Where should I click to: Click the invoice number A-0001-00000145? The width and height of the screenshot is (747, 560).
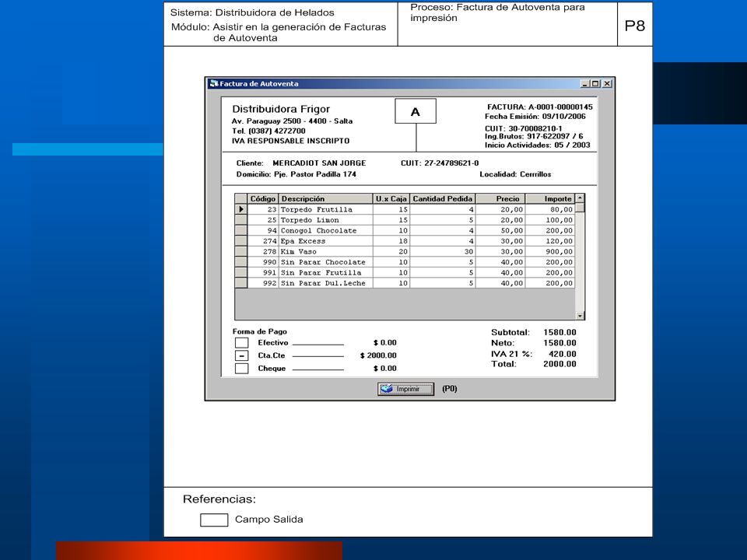[560, 107]
